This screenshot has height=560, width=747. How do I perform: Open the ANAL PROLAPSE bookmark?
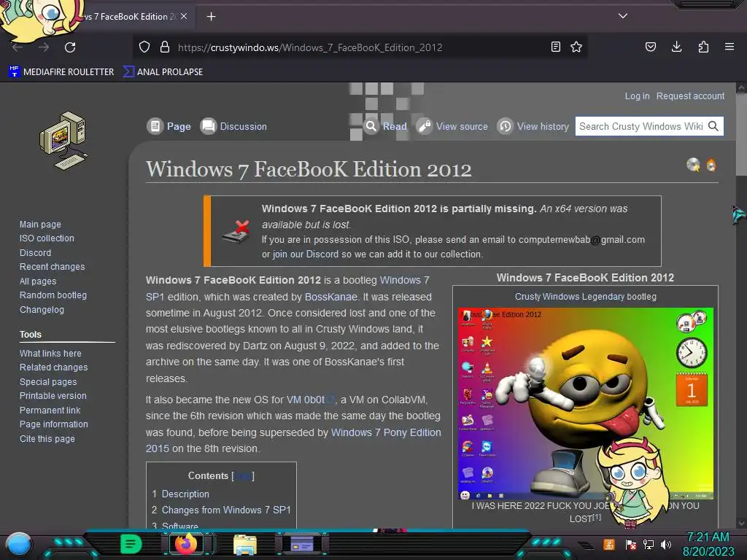163,72
